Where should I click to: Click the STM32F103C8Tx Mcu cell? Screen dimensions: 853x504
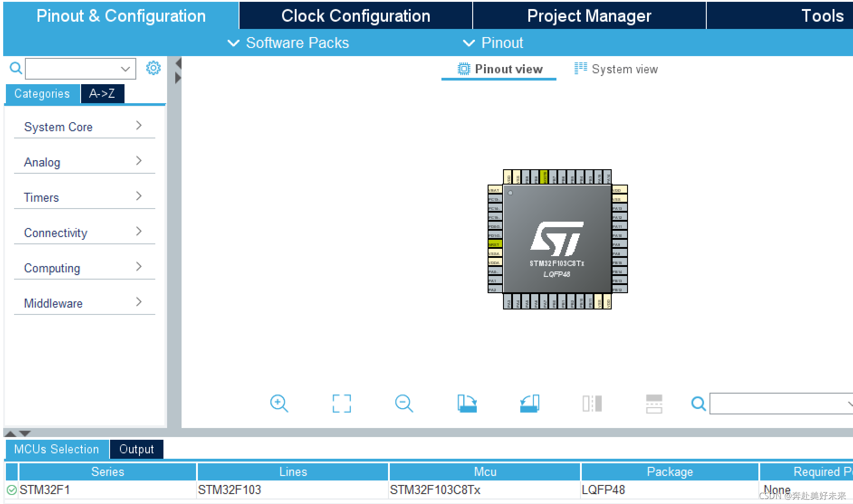[485, 490]
